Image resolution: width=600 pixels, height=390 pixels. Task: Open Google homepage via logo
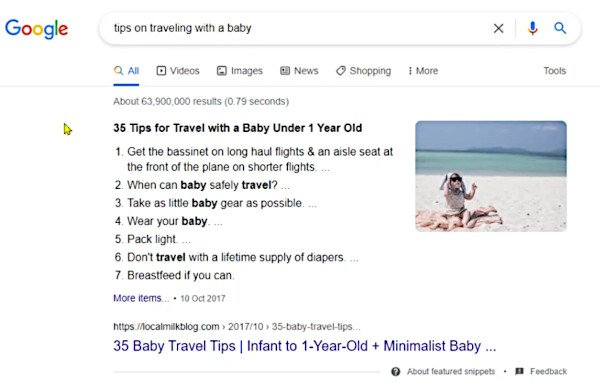coord(36,29)
